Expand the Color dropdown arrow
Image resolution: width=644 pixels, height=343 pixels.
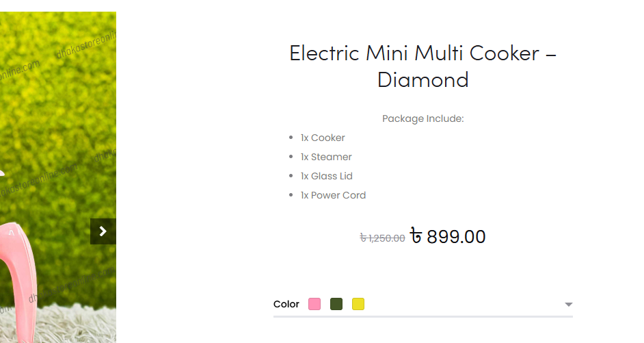[x=568, y=305]
